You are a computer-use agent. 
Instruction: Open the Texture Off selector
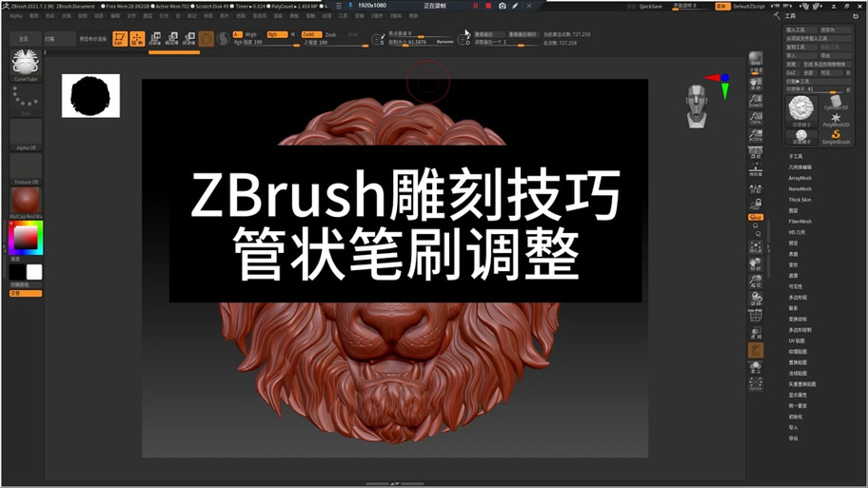pos(26,168)
